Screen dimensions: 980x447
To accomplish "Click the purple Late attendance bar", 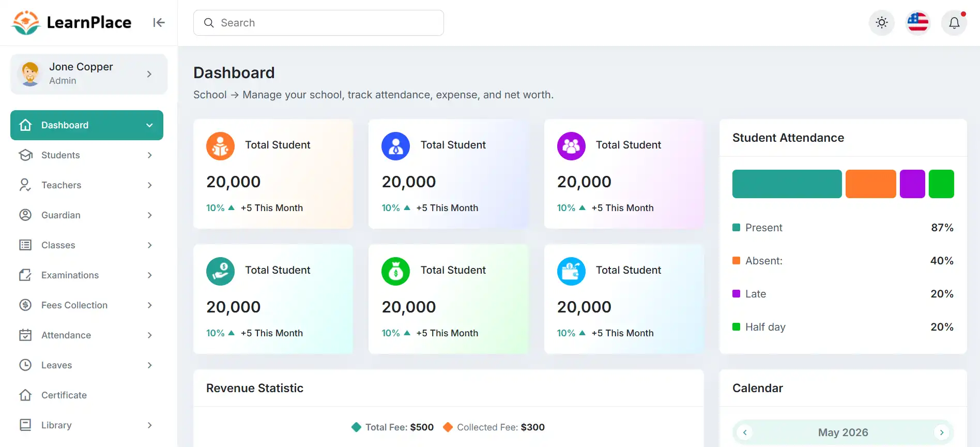I will click(912, 184).
